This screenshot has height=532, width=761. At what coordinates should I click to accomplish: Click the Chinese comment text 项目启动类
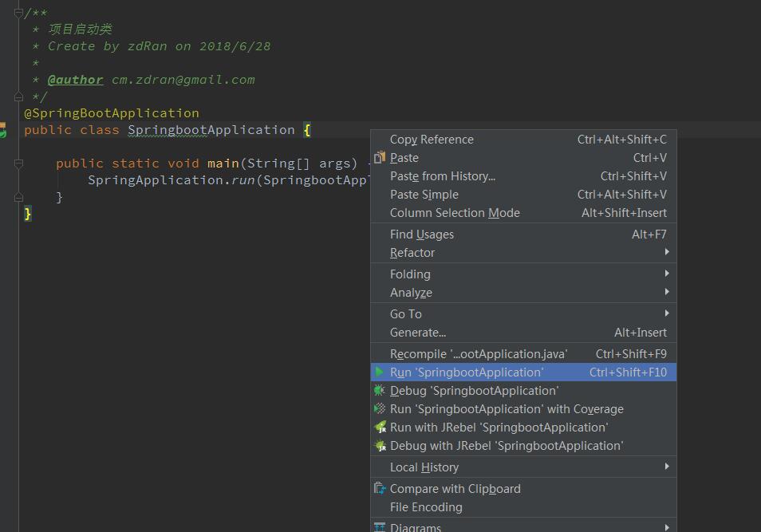pyautogui.click(x=80, y=30)
